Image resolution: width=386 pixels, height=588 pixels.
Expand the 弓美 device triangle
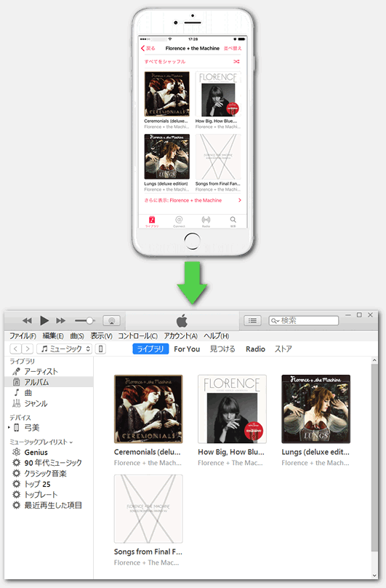coord(9,427)
